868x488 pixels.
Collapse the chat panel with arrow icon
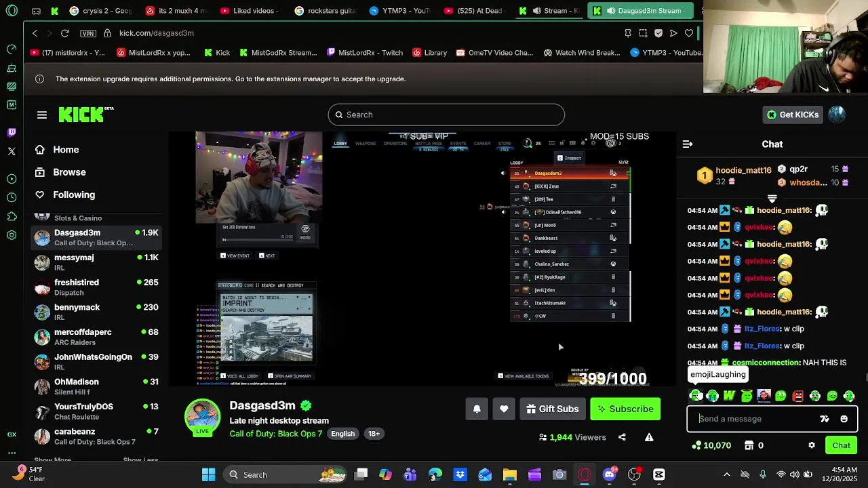click(x=688, y=144)
